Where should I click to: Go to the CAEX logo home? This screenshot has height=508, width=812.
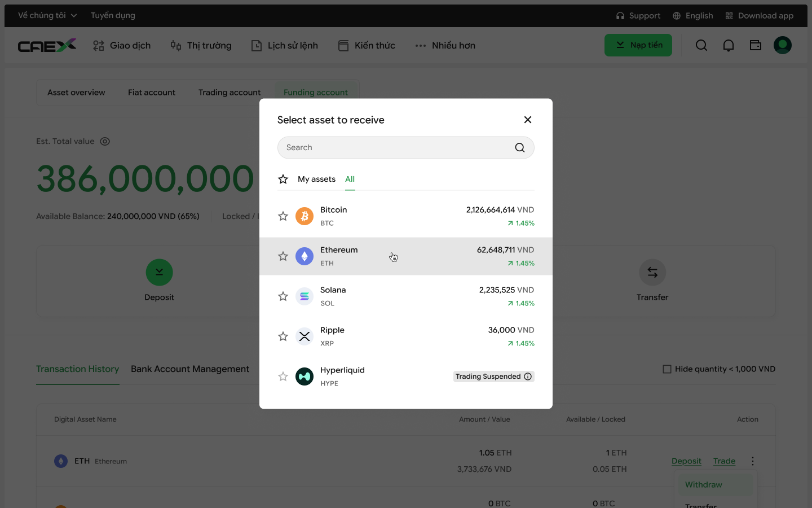[47, 45]
